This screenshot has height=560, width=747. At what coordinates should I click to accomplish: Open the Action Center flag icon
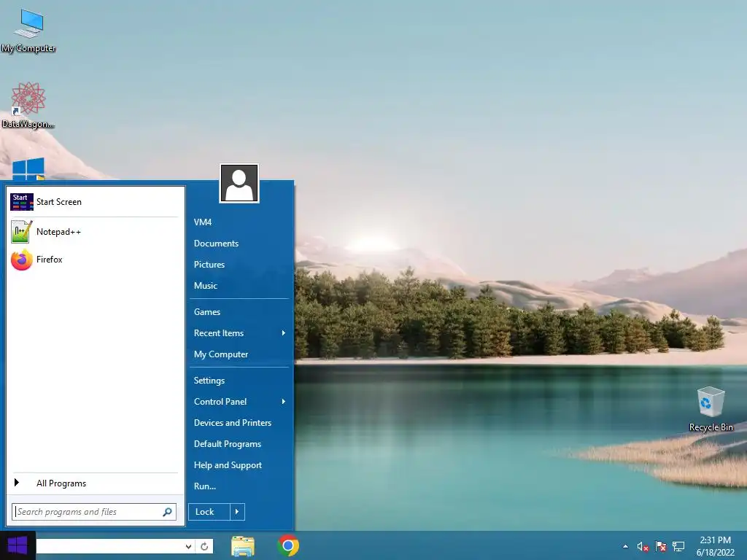(661, 547)
